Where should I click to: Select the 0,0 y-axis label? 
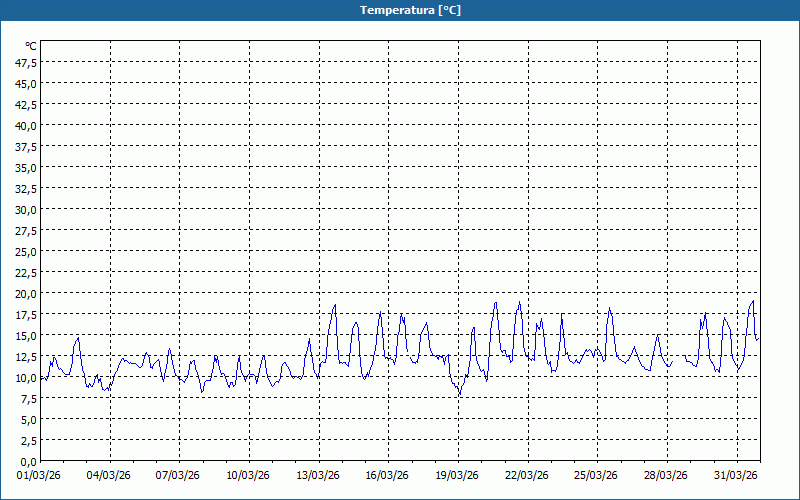(29, 462)
